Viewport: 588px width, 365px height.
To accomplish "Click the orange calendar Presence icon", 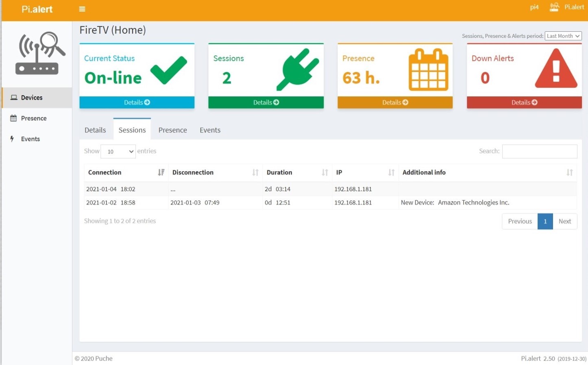I will point(428,70).
